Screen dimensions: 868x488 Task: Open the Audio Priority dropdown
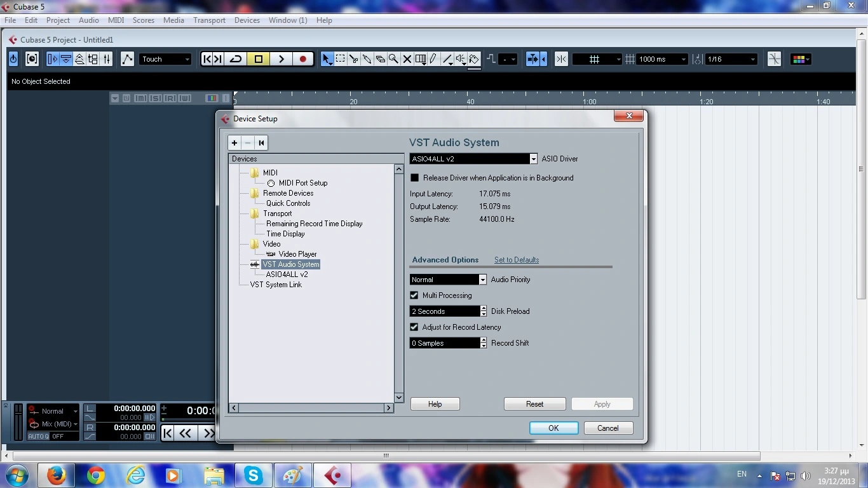pos(448,280)
